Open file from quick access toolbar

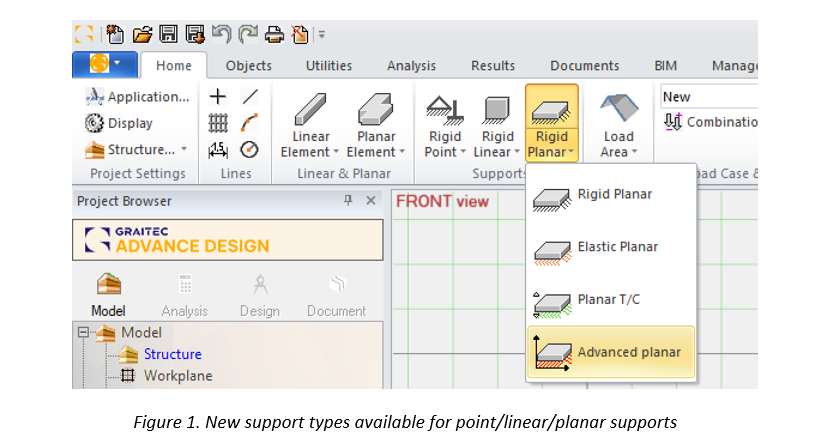[x=143, y=34]
